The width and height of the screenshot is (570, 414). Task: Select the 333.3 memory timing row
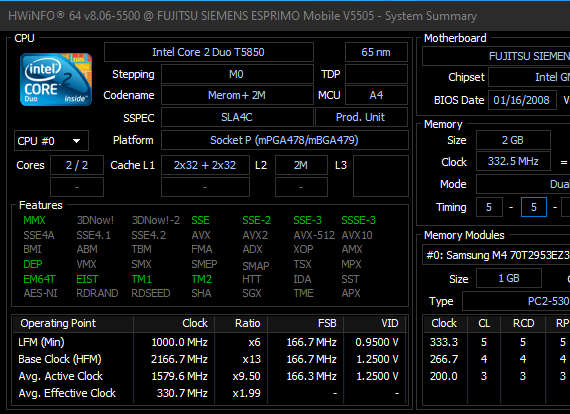pyautogui.click(x=497, y=342)
